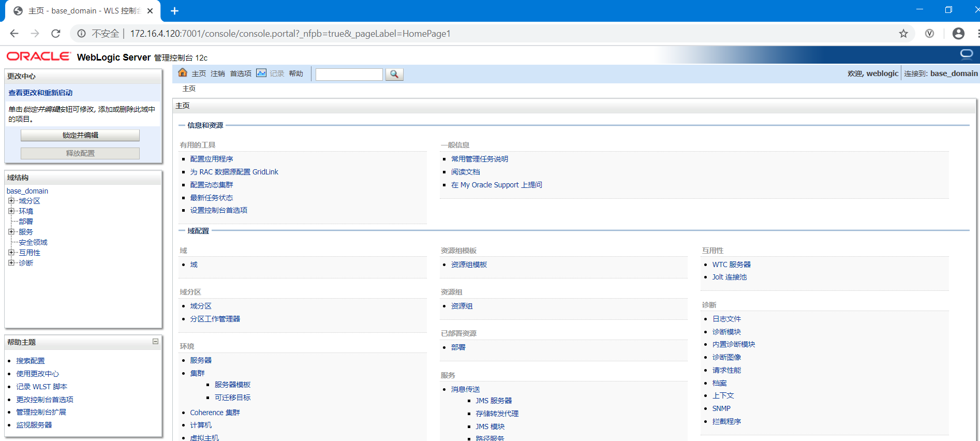
Task: Expand the 域分区 tree node
Action: tap(11, 201)
